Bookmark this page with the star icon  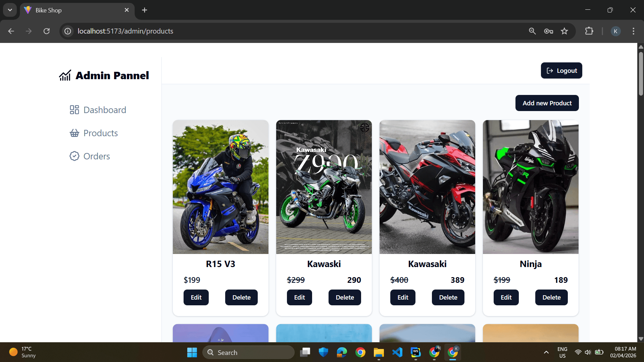pos(564,31)
